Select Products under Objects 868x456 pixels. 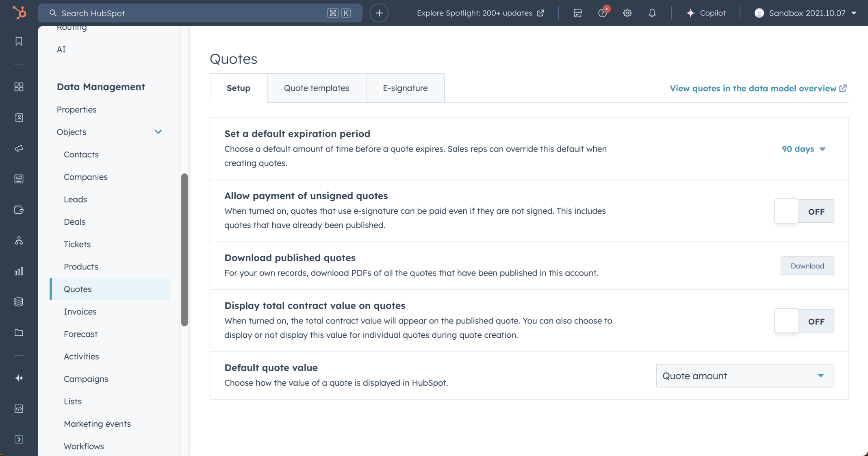[x=81, y=267]
